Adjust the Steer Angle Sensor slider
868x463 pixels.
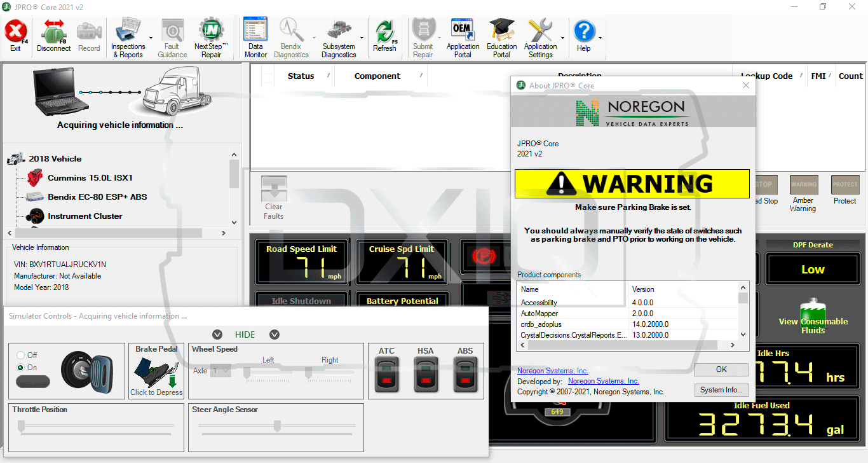point(277,426)
